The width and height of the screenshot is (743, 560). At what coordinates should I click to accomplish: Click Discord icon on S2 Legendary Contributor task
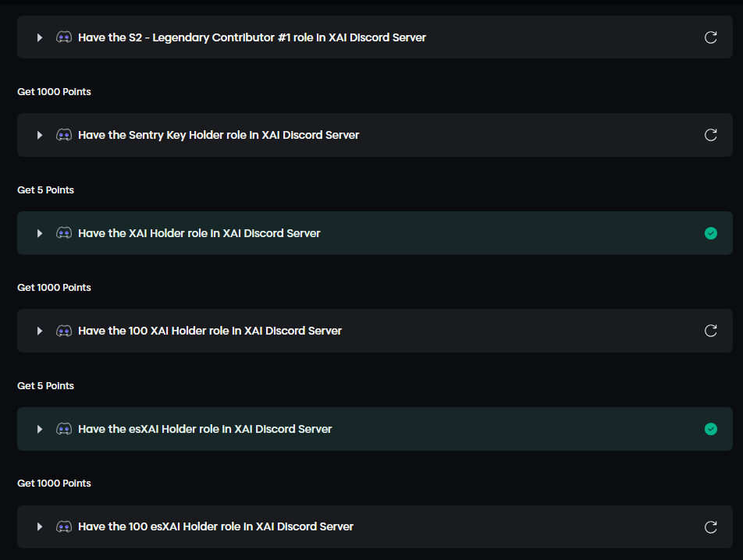tap(64, 37)
